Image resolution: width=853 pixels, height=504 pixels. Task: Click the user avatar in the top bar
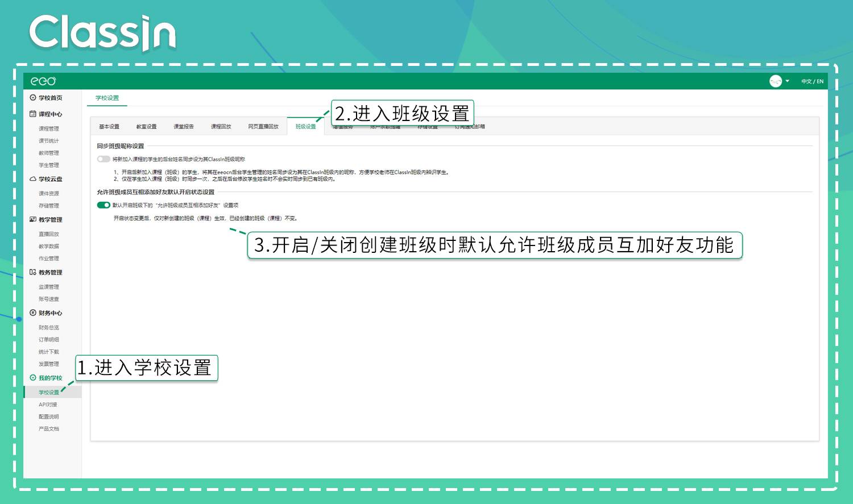776,81
